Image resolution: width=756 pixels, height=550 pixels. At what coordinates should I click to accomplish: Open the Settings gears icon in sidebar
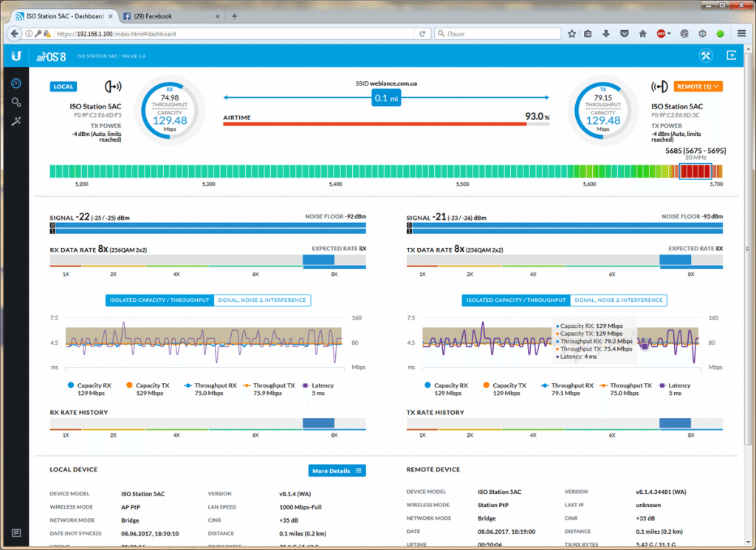pyautogui.click(x=16, y=102)
